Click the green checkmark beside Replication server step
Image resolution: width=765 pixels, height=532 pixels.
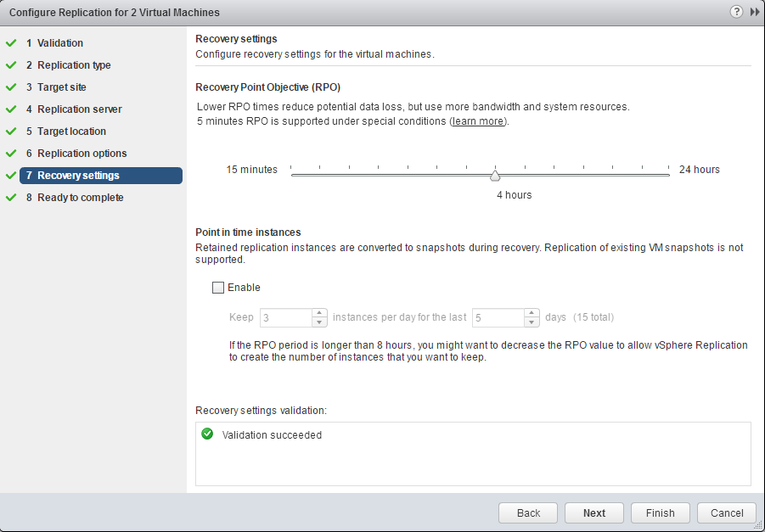click(11, 109)
